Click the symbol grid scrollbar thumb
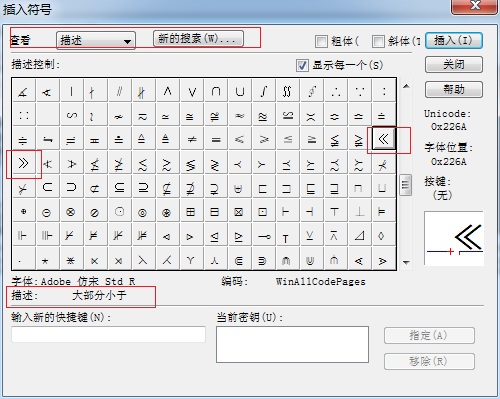This screenshot has width=500, height=399. pyautogui.click(x=405, y=185)
